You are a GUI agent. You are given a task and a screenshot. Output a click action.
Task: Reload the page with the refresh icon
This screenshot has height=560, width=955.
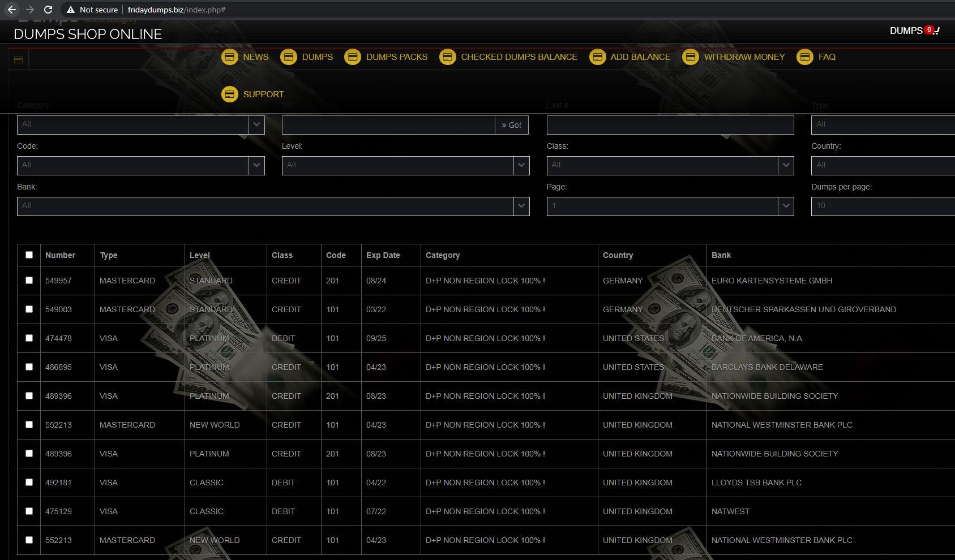point(48,10)
